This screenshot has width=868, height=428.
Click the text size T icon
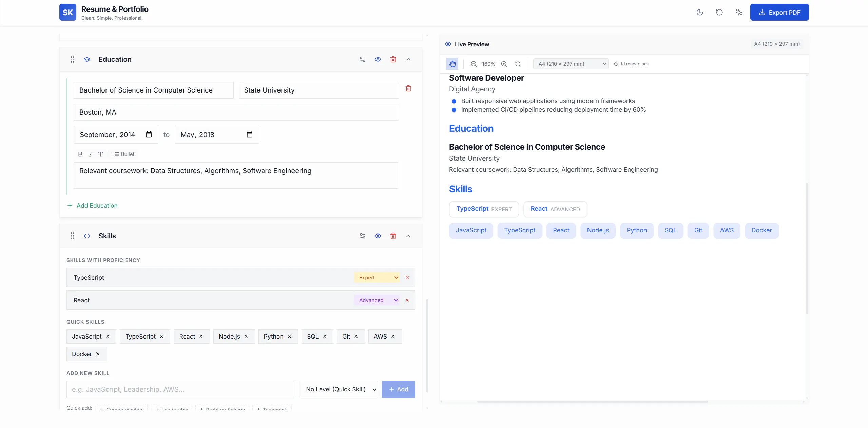[100, 154]
